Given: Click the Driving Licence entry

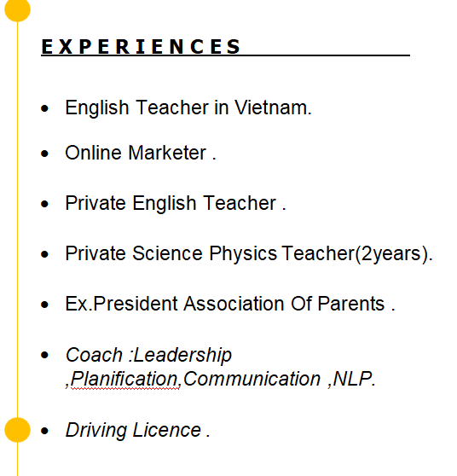Looking at the screenshot, I should [137, 431].
